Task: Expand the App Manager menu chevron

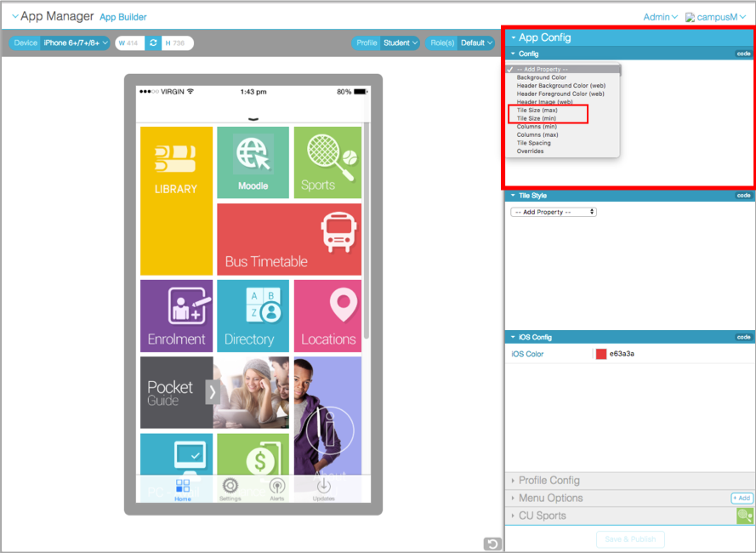Action: pos(15,16)
